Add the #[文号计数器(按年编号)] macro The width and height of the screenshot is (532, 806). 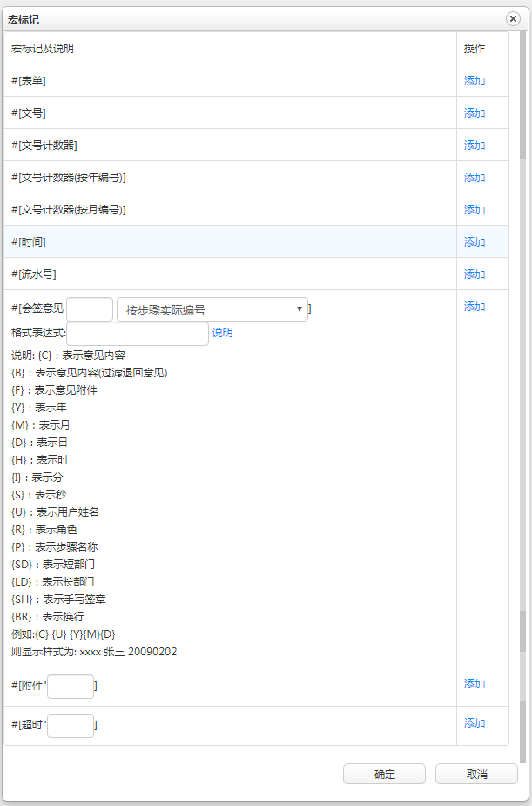click(x=475, y=178)
